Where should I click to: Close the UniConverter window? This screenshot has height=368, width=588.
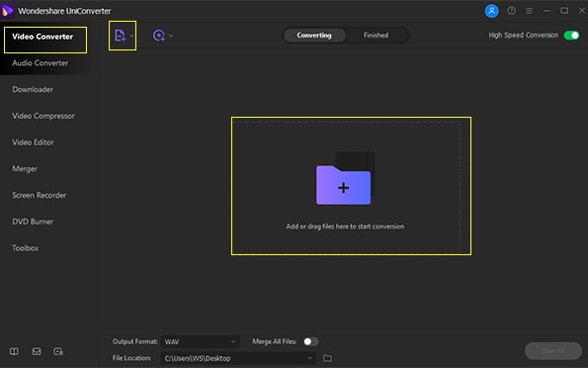pos(582,11)
